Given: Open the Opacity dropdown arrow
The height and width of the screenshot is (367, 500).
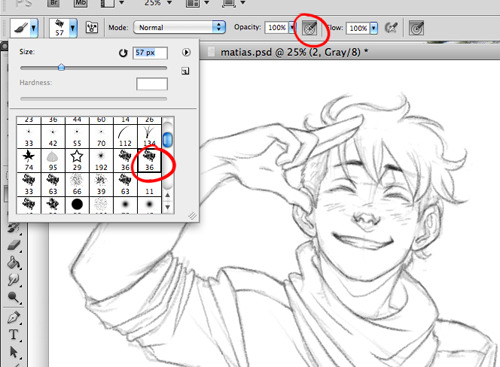Looking at the screenshot, I should tap(292, 27).
